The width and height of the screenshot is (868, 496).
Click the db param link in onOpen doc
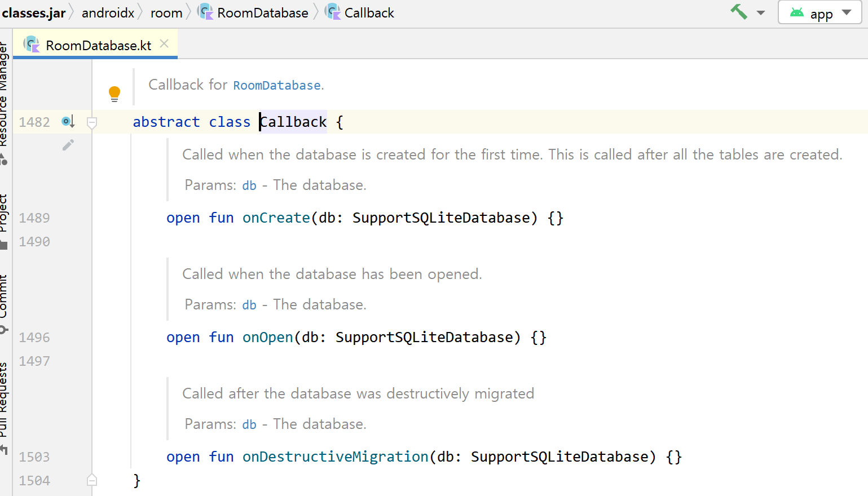click(249, 305)
